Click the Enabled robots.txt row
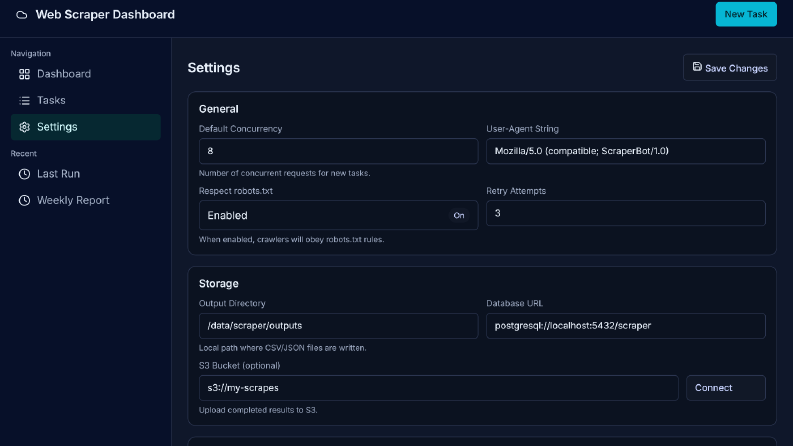The height and width of the screenshot is (446, 793). coord(338,215)
